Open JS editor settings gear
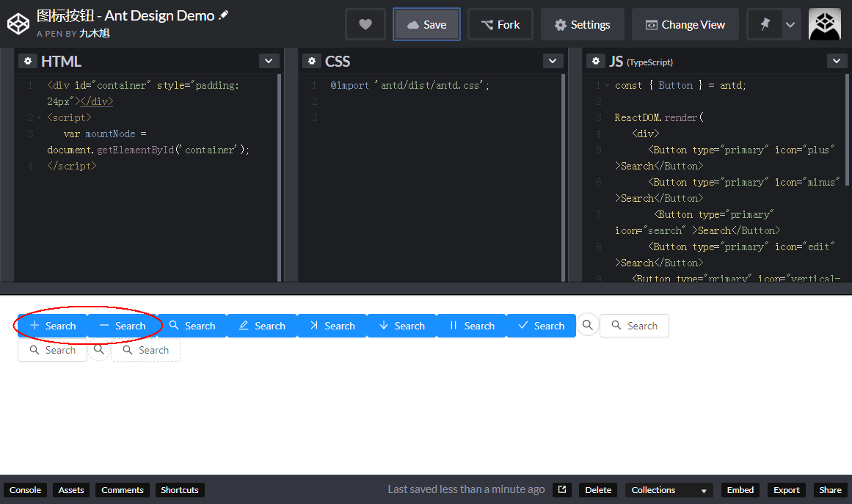The height and width of the screenshot is (504, 852). click(596, 61)
